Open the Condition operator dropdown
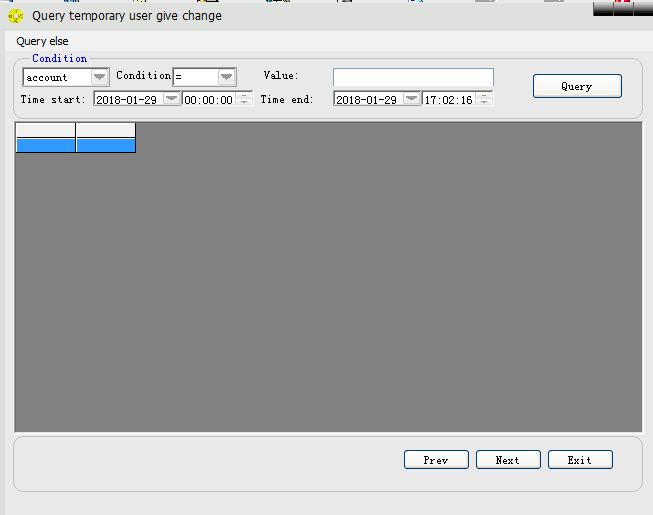 [x=227, y=77]
